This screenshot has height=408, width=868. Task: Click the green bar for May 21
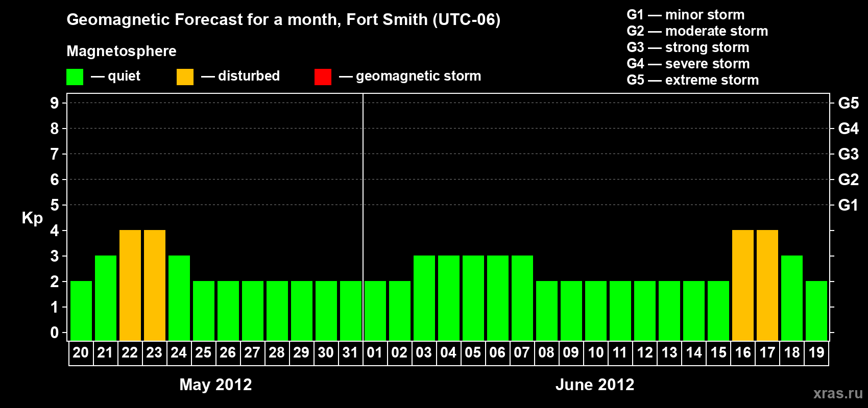click(x=106, y=298)
